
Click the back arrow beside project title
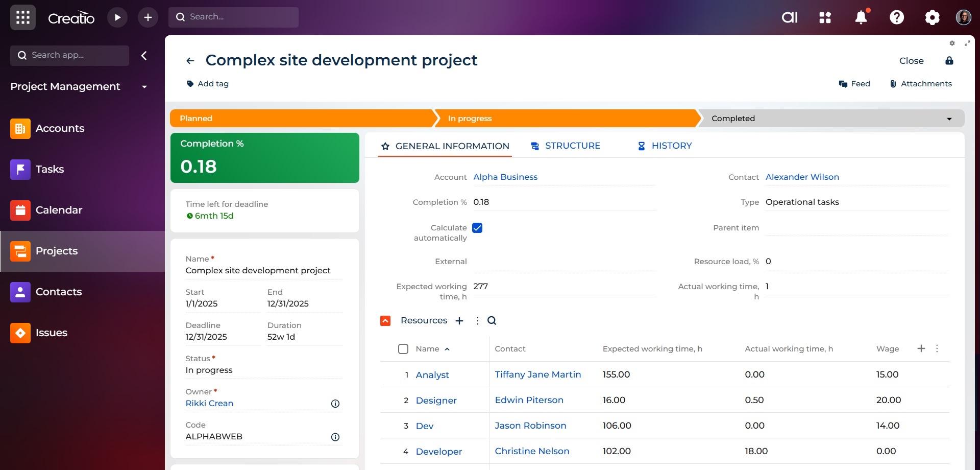(190, 61)
